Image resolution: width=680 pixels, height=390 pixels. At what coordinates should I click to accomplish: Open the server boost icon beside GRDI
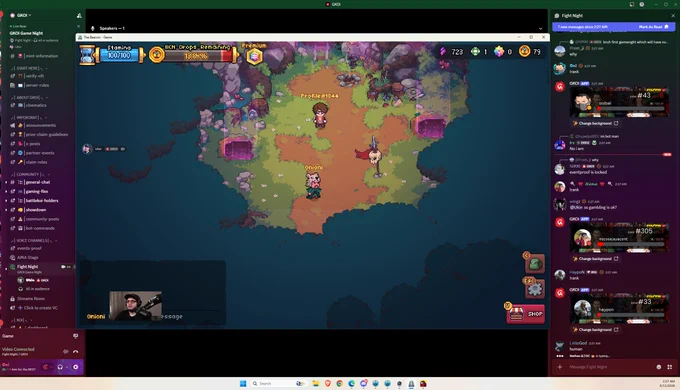(79, 15)
